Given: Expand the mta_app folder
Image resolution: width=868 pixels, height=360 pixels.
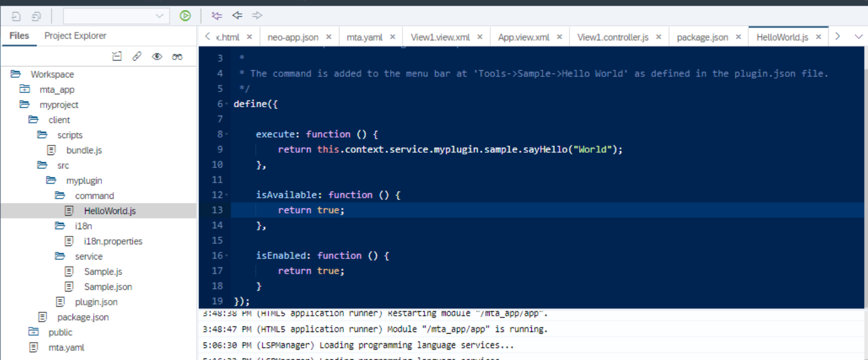Looking at the screenshot, I should [25, 89].
